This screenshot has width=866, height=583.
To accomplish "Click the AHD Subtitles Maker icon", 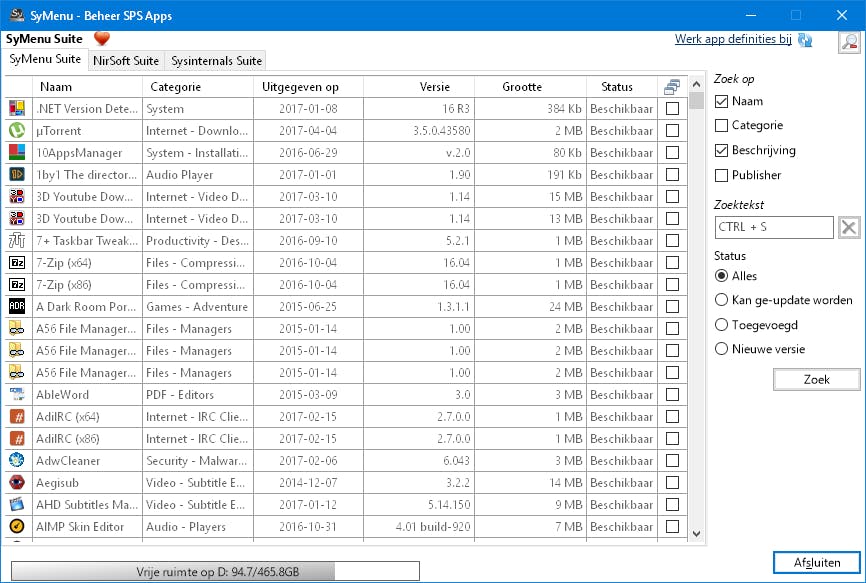I will [x=17, y=505].
